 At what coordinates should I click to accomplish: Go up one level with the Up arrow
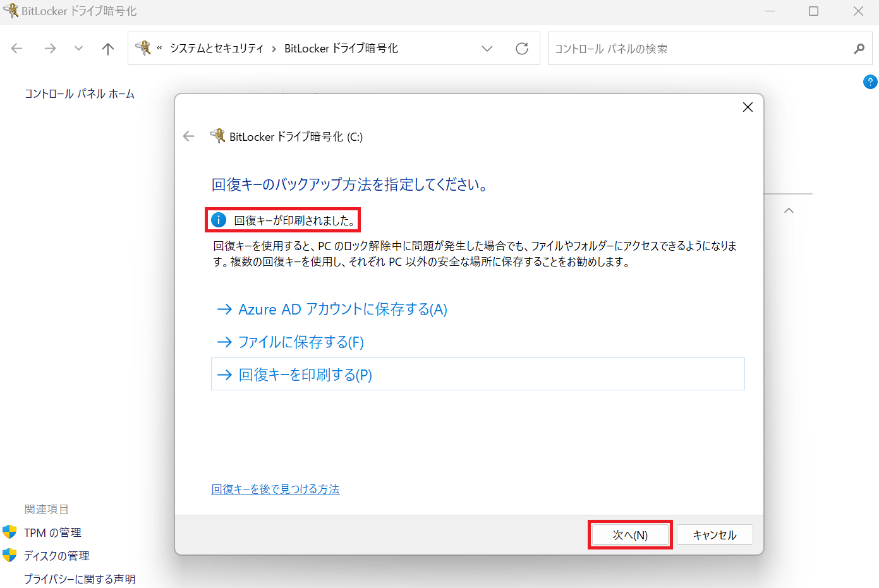pos(108,49)
